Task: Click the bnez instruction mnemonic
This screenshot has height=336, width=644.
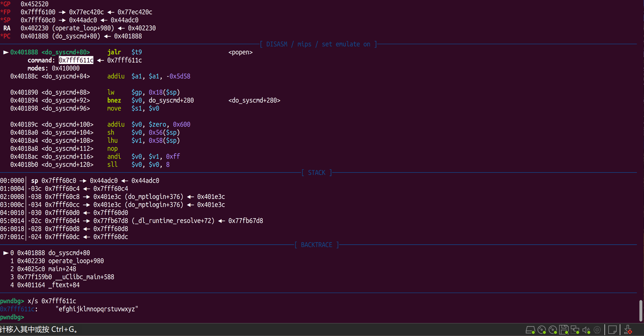Action: point(114,100)
